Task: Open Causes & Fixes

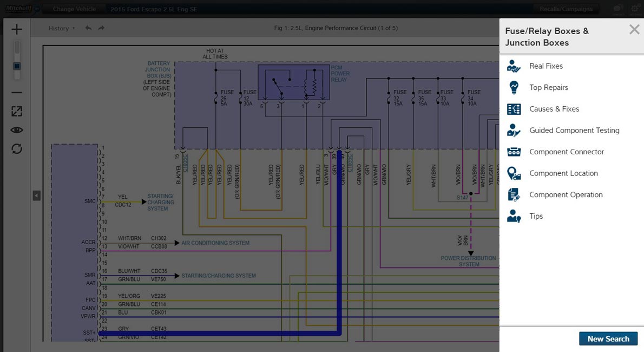Action: (554, 109)
